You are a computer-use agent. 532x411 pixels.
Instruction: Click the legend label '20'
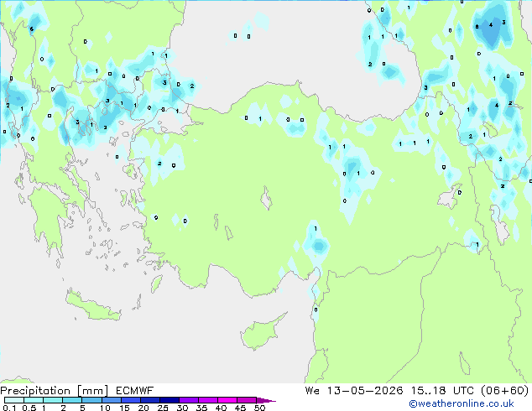click(x=143, y=408)
